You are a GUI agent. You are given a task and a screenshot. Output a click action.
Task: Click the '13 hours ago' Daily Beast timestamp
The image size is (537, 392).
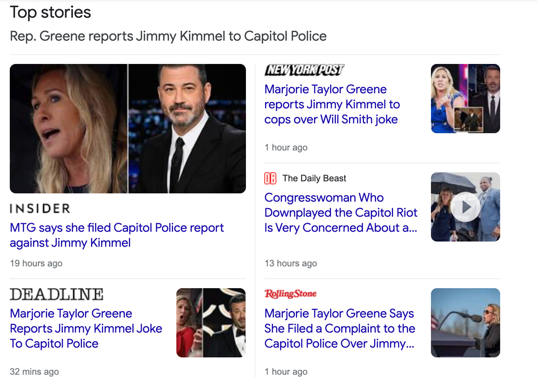click(291, 263)
